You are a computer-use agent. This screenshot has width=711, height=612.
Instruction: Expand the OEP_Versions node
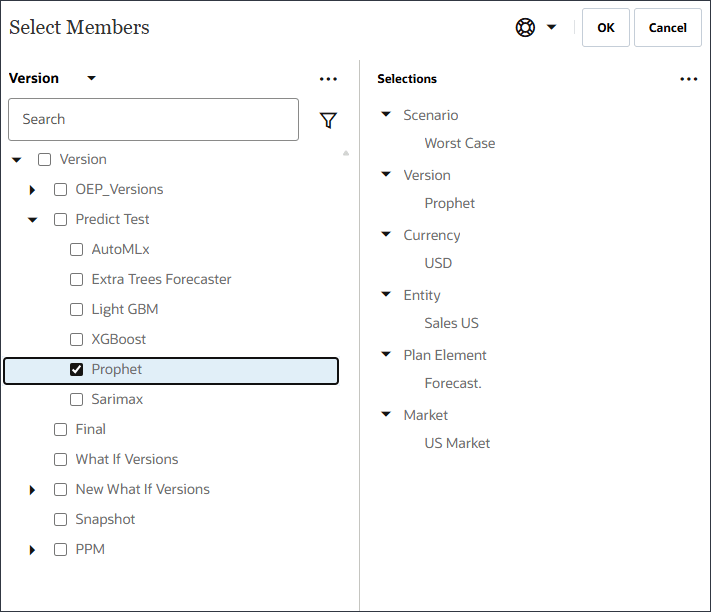(32, 190)
